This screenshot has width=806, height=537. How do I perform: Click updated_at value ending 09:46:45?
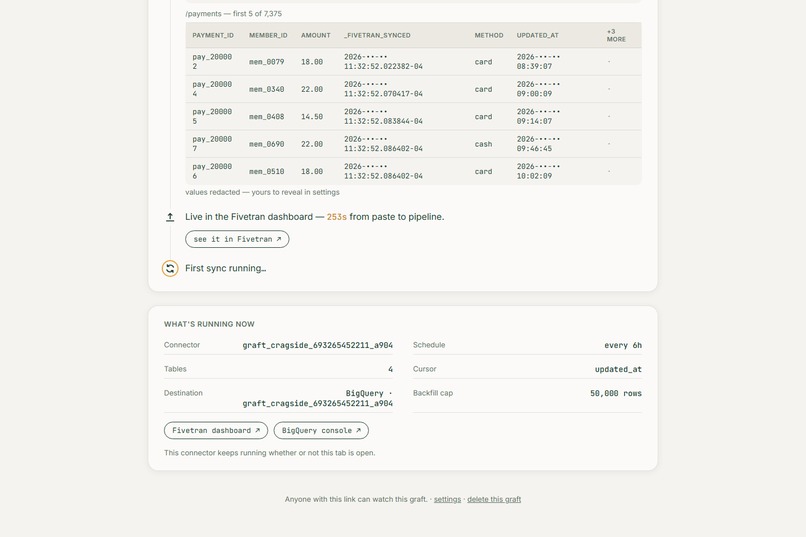pos(538,144)
